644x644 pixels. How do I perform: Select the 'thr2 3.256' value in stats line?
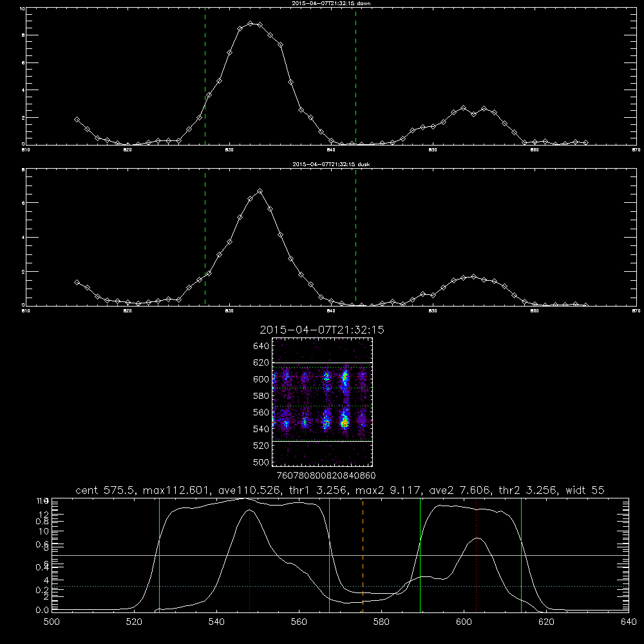coord(527,490)
